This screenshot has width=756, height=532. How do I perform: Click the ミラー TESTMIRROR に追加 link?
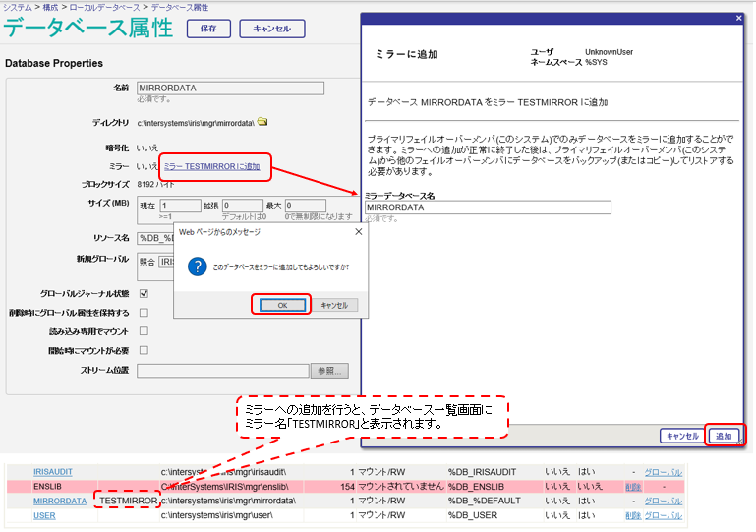click(211, 166)
